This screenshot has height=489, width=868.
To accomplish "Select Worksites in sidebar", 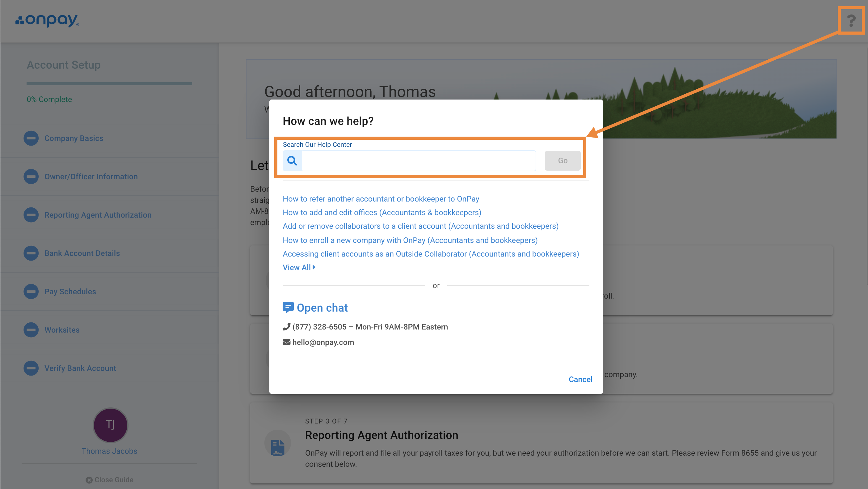I will pos(62,330).
